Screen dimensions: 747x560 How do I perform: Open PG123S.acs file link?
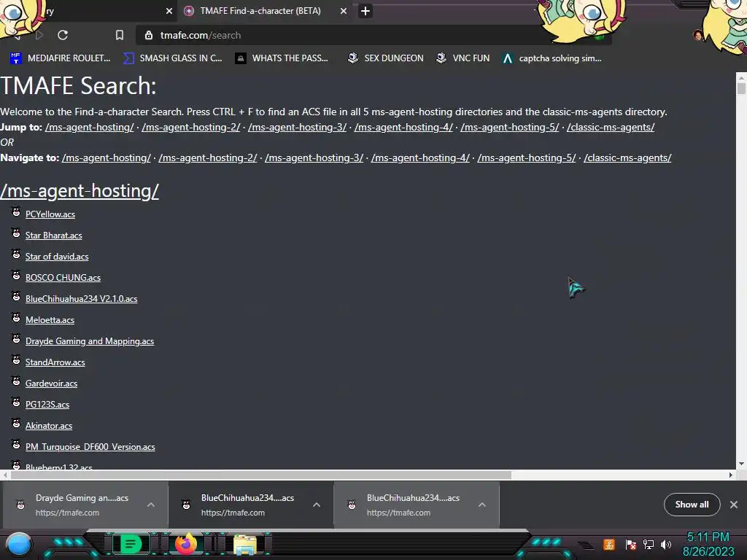47,405
